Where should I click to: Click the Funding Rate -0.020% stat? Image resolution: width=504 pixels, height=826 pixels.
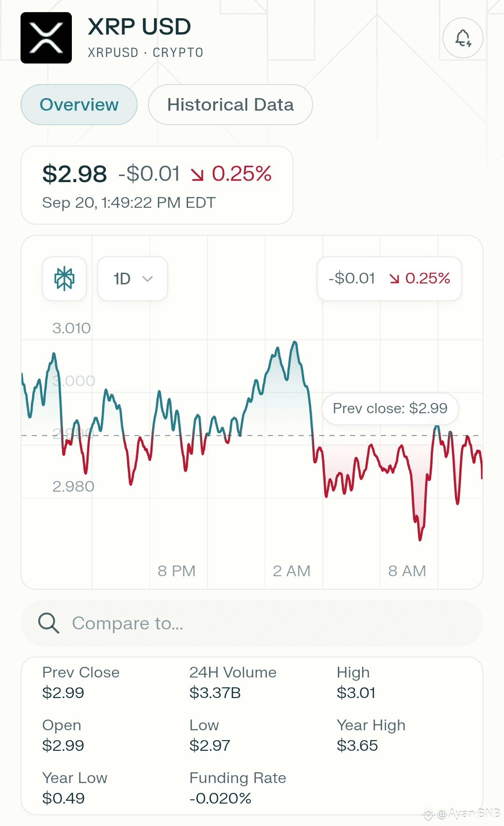(x=238, y=788)
